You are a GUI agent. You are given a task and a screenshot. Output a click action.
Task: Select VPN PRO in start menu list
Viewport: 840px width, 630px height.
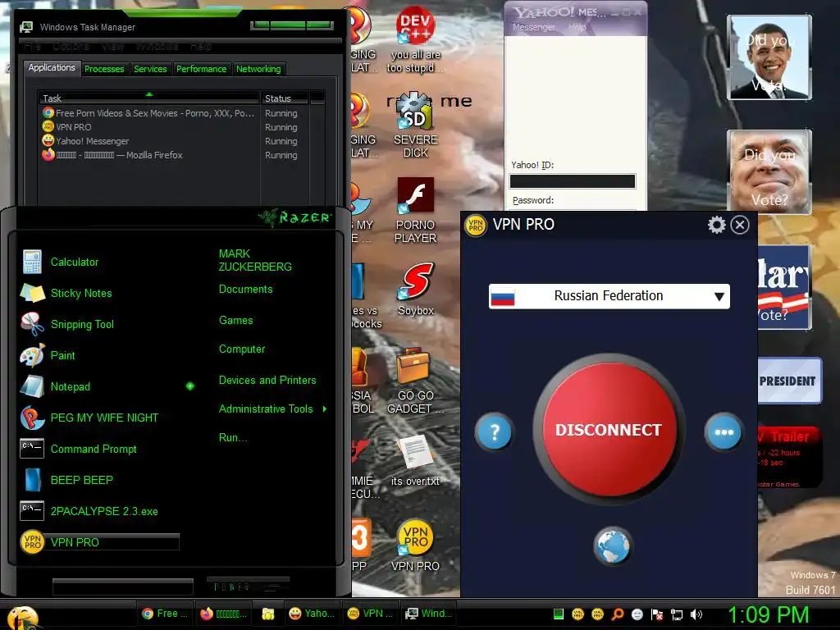pyautogui.click(x=99, y=542)
